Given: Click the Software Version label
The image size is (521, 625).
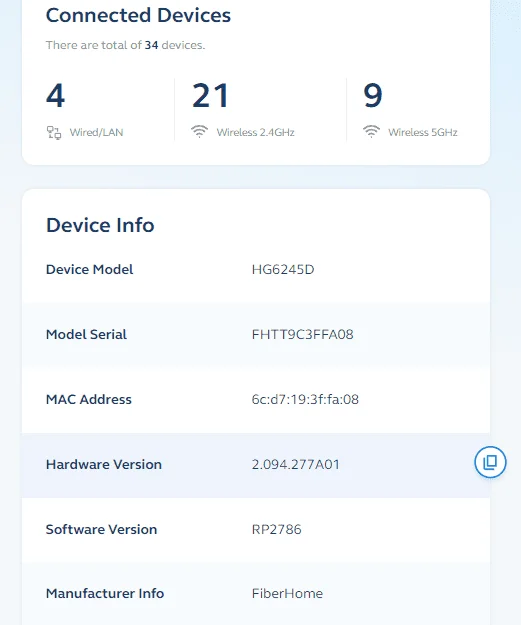Looking at the screenshot, I should 102,529.
